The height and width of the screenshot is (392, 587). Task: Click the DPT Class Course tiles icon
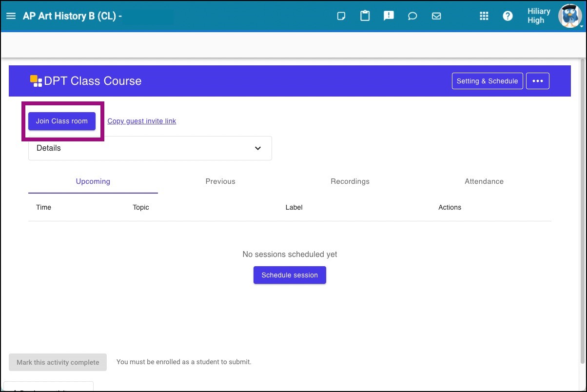tap(36, 80)
